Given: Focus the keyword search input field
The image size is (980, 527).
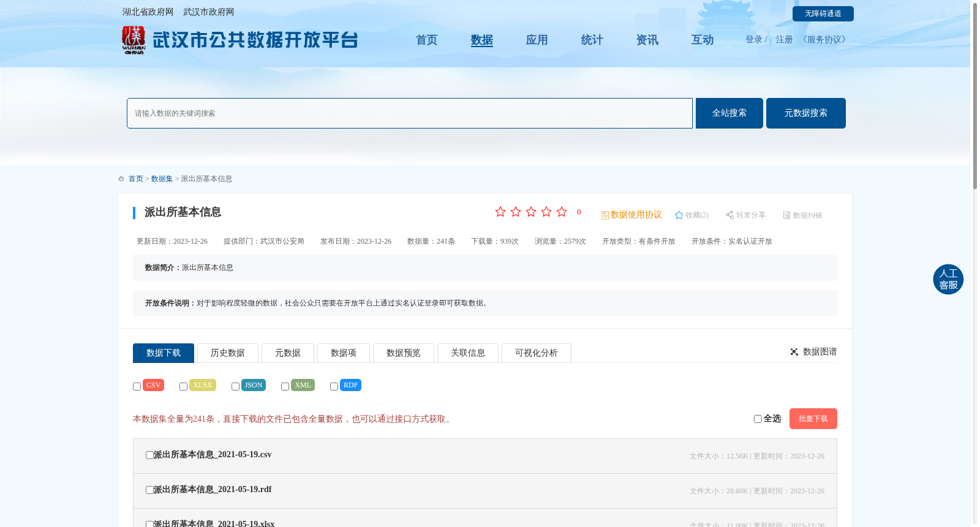Looking at the screenshot, I should coord(410,113).
